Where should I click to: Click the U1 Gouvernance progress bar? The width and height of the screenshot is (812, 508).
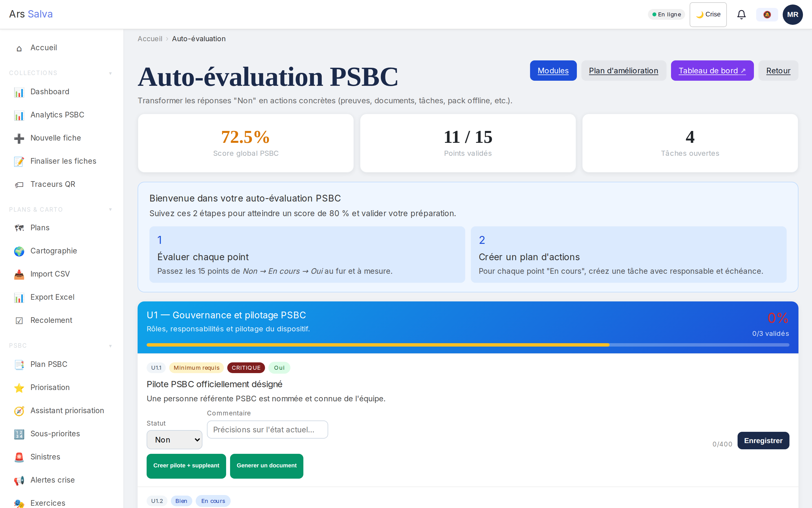[468, 345]
